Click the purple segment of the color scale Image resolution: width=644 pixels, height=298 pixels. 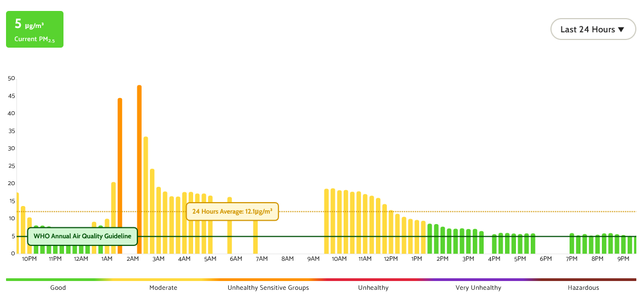(478, 279)
